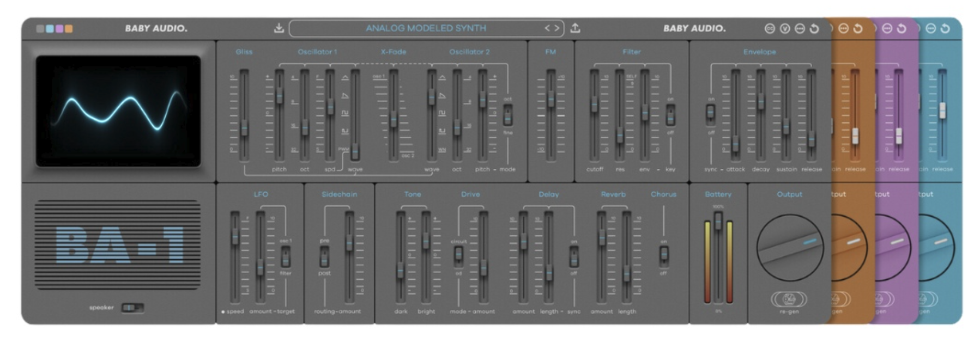
Task: Open three-dot options on the orange panel
Action: click(843, 28)
